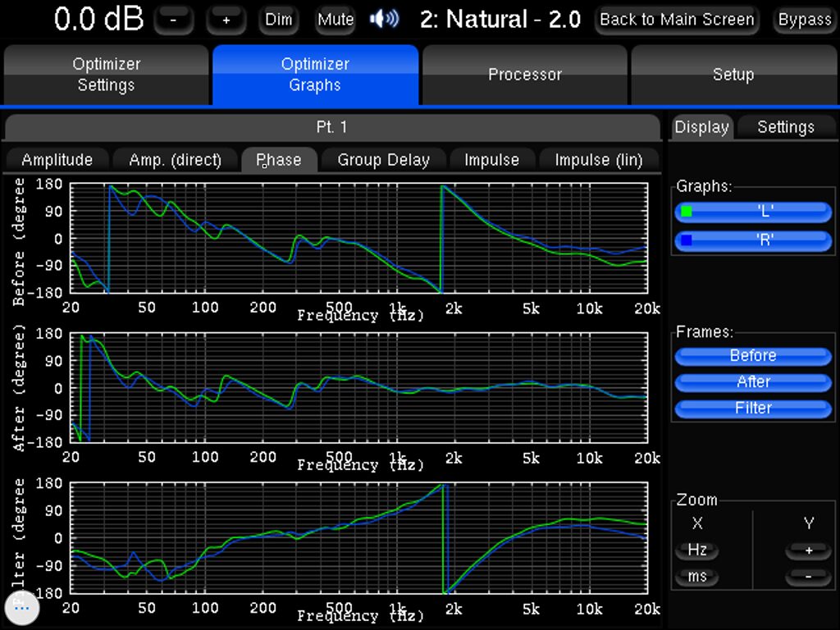The height and width of the screenshot is (630, 840).
Task: Toggle the Filter frame display
Action: pyautogui.click(x=753, y=409)
